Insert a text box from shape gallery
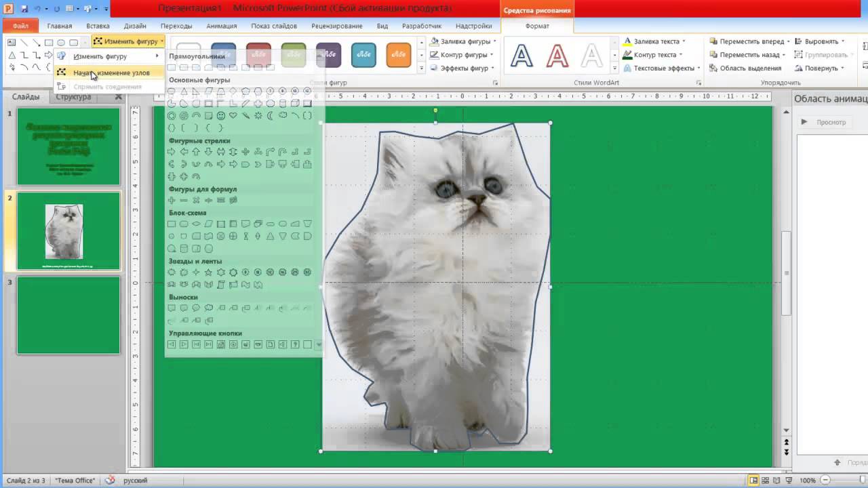This screenshot has height=488, width=868. [12, 43]
